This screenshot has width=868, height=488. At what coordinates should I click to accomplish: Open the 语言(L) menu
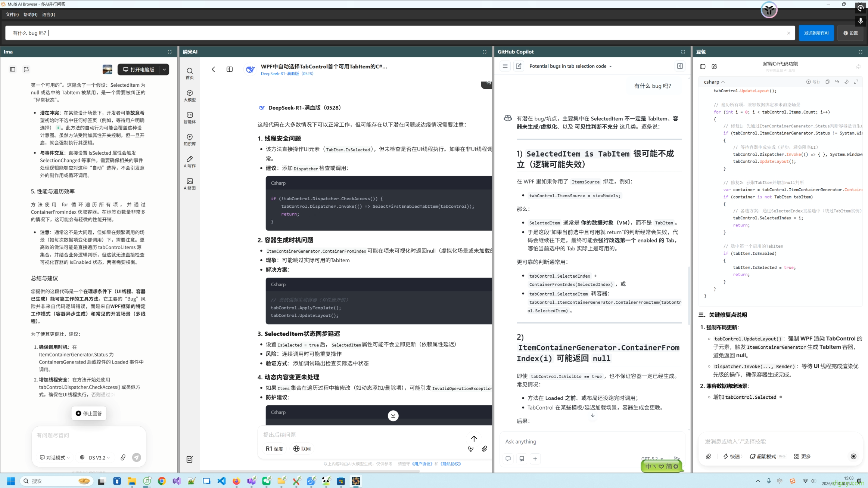(48, 14)
